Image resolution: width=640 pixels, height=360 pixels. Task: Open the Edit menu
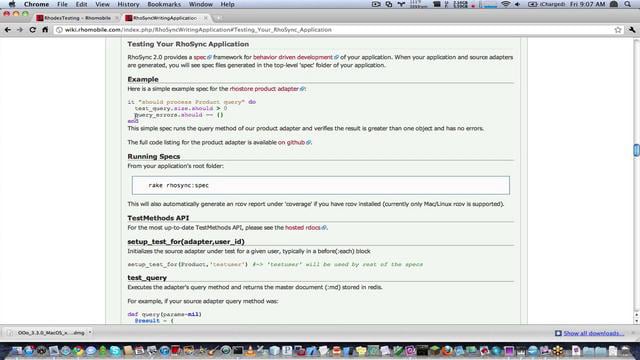tap(81, 4)
